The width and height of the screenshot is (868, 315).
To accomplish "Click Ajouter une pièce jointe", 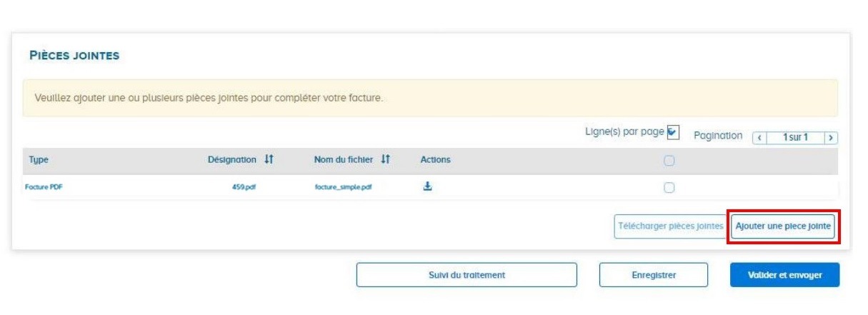I will tap(783, 226).
